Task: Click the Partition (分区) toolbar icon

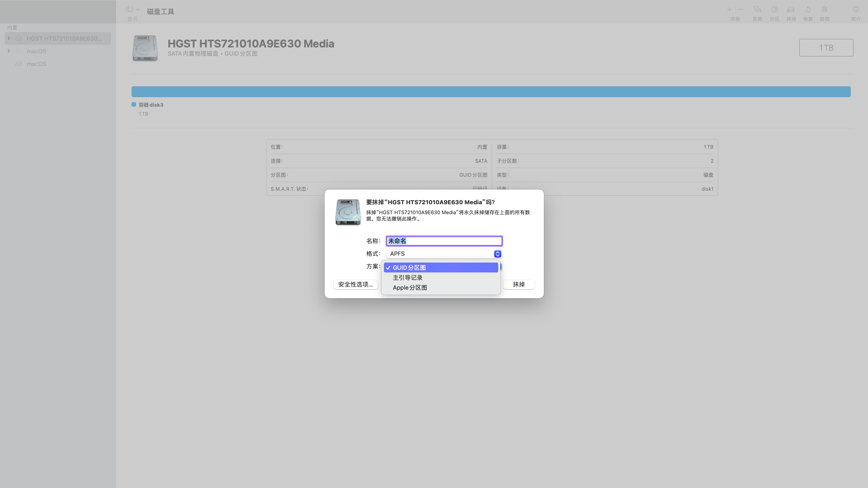Action: pyautogui.click(x=774, y=9)
